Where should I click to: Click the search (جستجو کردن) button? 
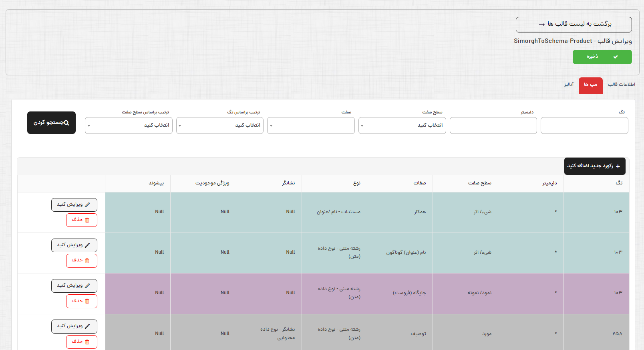[51, 123]
